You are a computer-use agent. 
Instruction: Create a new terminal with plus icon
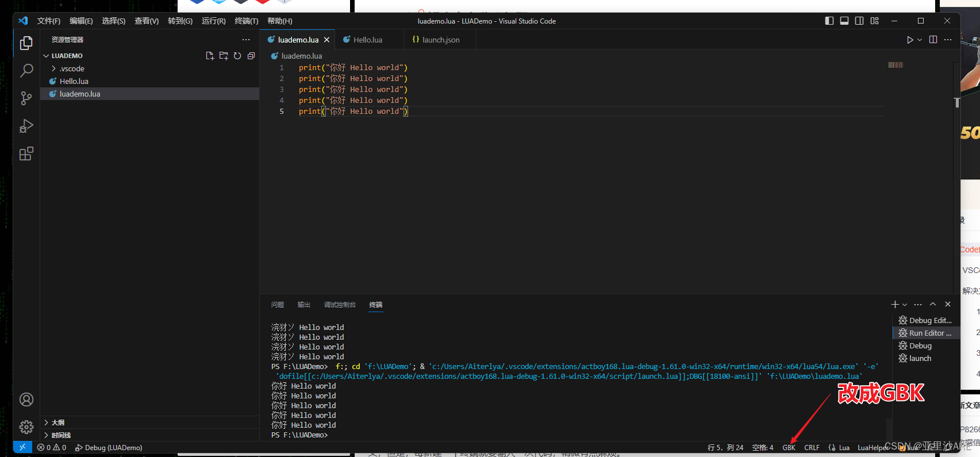pyautogui.click(x=894, y=304)
